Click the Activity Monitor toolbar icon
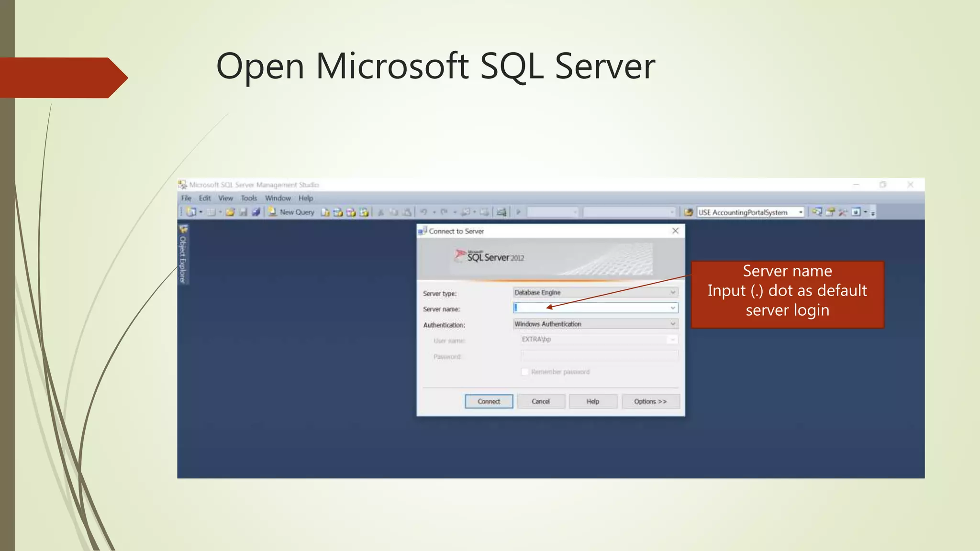 pyautogui.click(x=501, y=212)
